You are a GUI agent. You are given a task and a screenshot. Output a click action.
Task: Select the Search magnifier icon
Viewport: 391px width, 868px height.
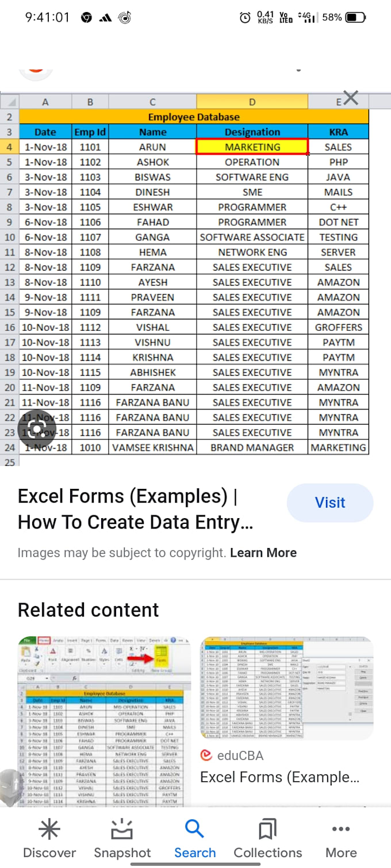(195, 830)
